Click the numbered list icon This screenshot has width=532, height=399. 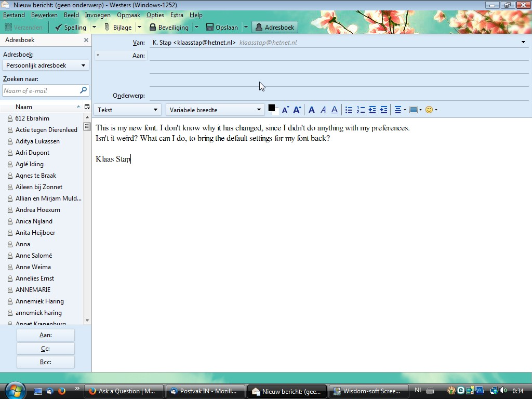pos(361,110)
